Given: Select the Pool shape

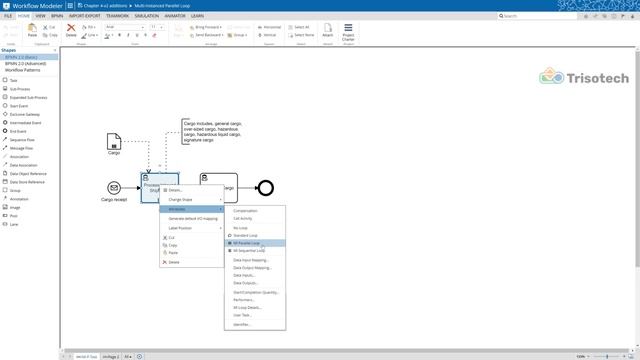Looking at the screenshot, I should 11,216.
